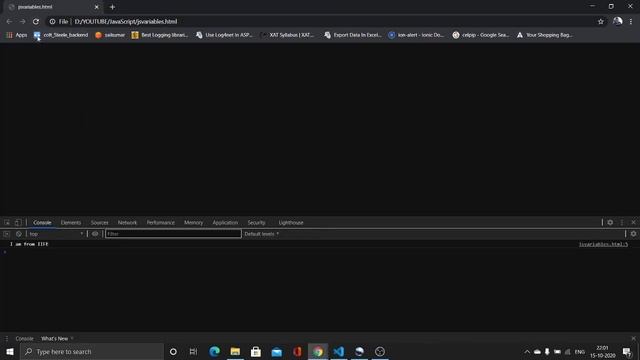Viewport: 640px width, 360px height.
Task: View site information for the file URL
Action: tap(52, 22)
